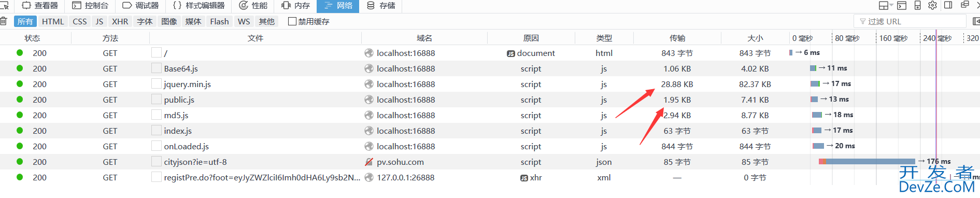Click the file icon of index.js
980x198 pixels.
[156, 130]
